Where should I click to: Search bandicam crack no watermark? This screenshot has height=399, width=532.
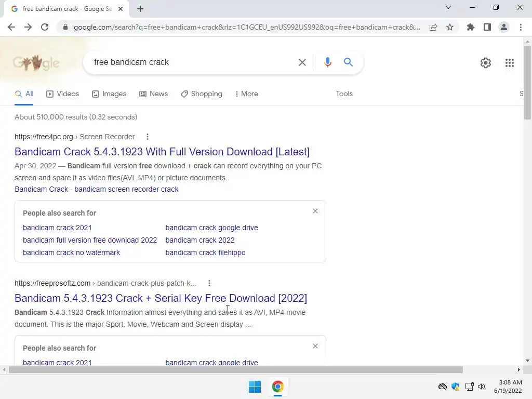tap(71, 253)
